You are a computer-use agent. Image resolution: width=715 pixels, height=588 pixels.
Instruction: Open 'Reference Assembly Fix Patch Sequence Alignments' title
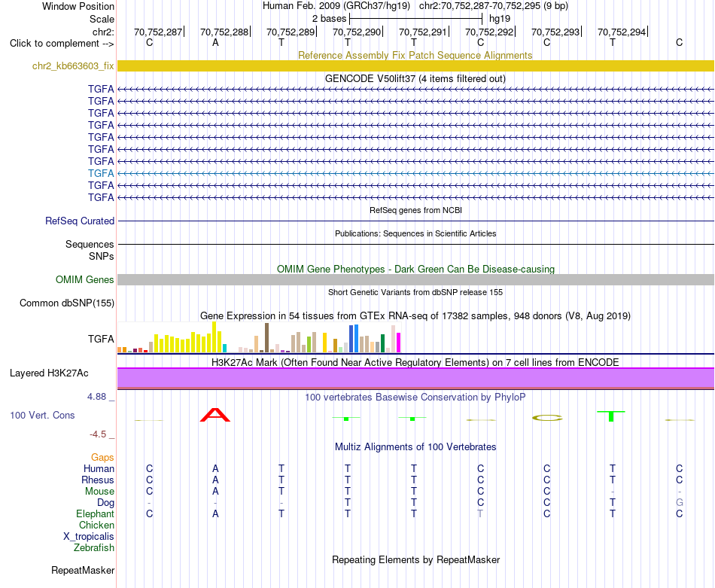[x=415, y=55]
